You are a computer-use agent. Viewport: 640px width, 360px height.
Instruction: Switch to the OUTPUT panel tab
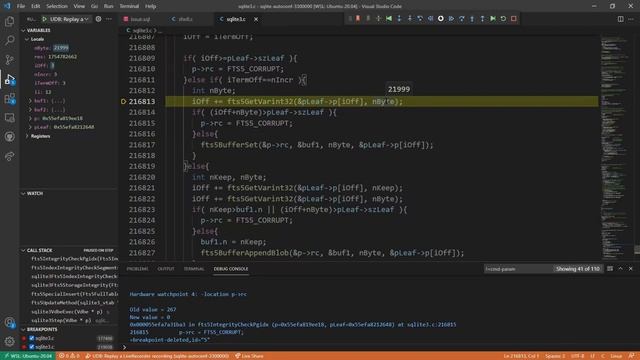tap(166, 269)
